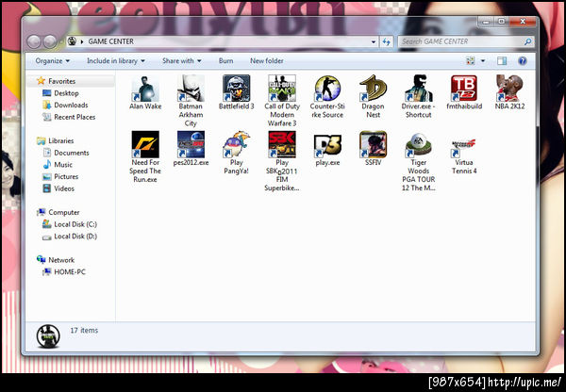The image size is (566, 392).
Task: Go back with the Back arrow button
Action: (34, 41)
